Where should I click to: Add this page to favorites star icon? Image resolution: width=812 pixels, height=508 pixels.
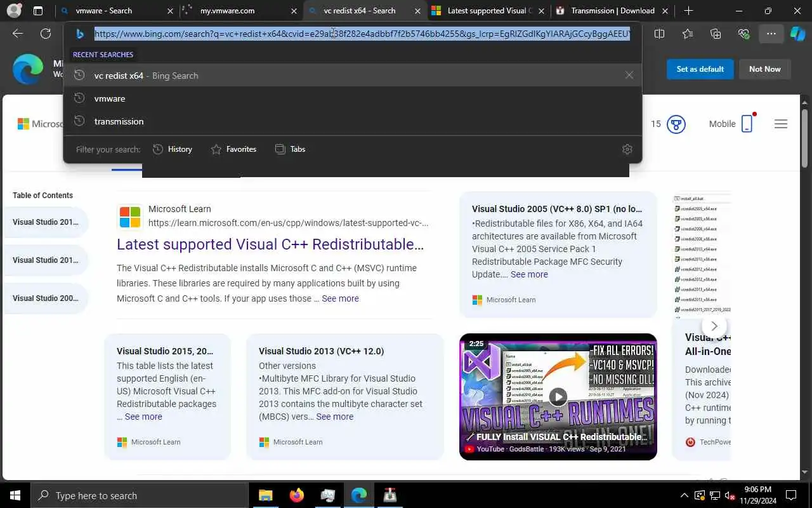688,34
